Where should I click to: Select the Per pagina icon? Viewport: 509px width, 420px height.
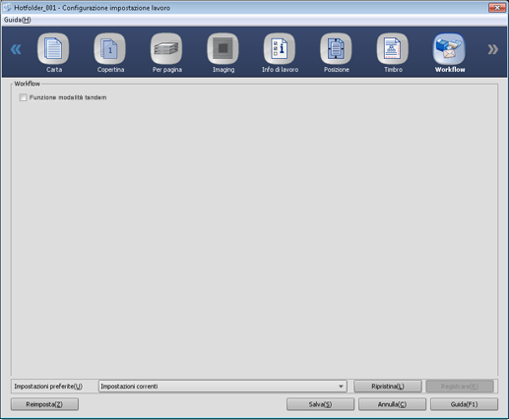[166, 48]
